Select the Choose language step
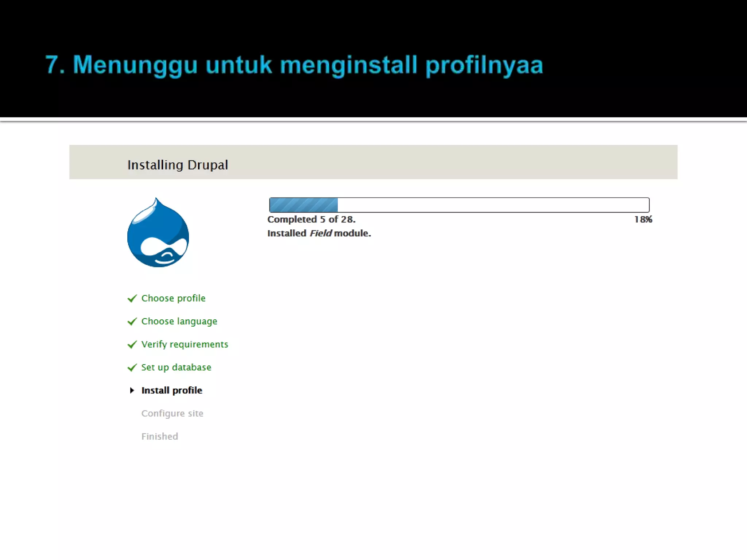Image resolution: width=747 pixels, height=560 pixels. click(179, 321)
